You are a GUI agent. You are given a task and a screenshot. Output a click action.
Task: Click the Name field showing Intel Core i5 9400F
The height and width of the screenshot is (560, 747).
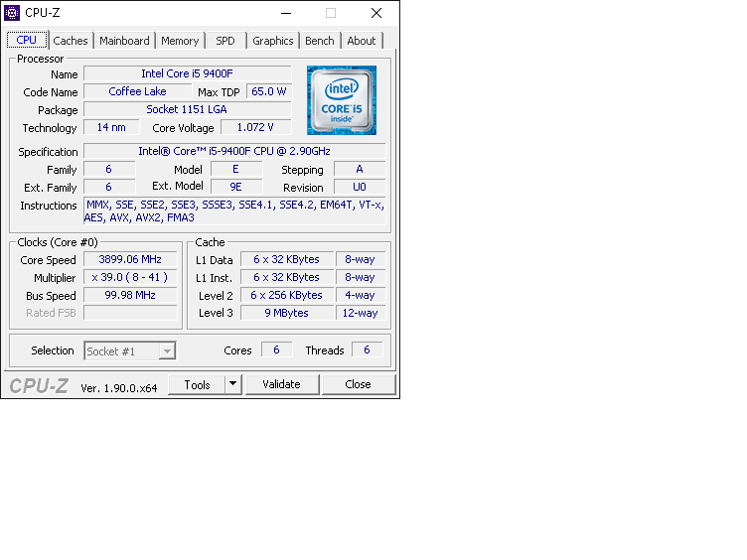coord(187,73)
